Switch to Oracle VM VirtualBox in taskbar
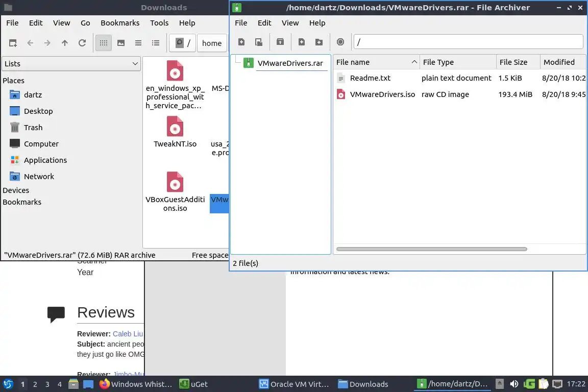The image size is (588, 392). (295, 384)
